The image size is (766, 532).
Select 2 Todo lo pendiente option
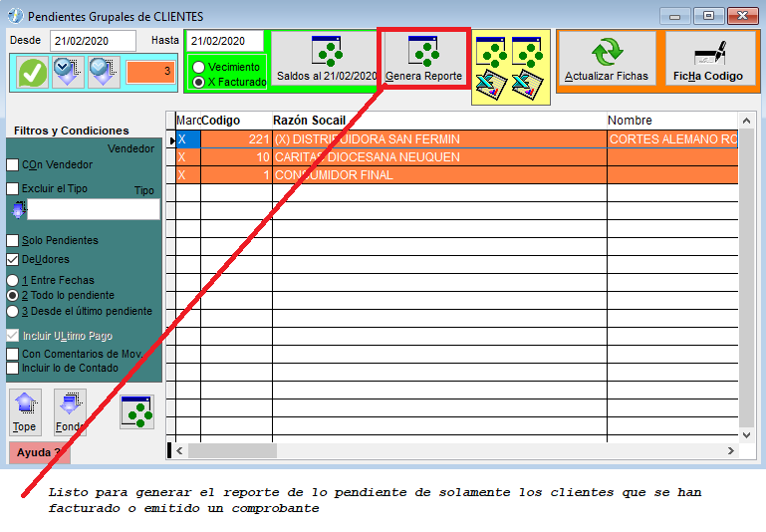coord(13,296)
